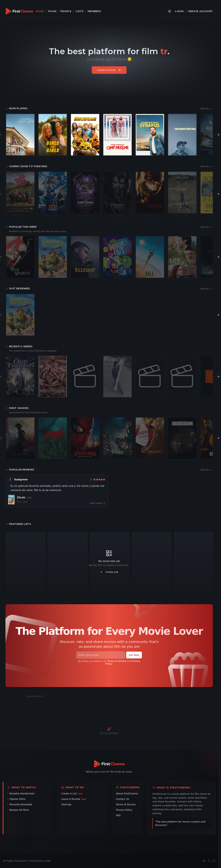Click First Choices carousel right arrow
The height and width of the screenshot is (868, 221).
pos(218,438)
